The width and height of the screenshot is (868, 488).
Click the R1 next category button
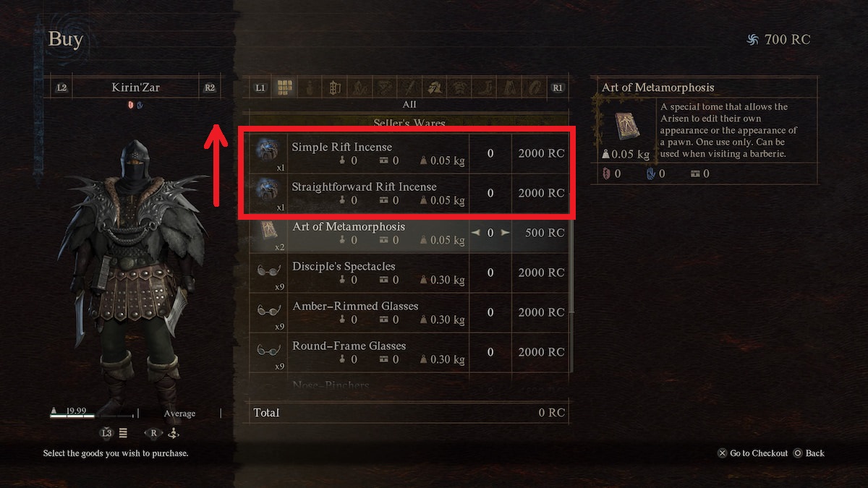coord(558,87)
